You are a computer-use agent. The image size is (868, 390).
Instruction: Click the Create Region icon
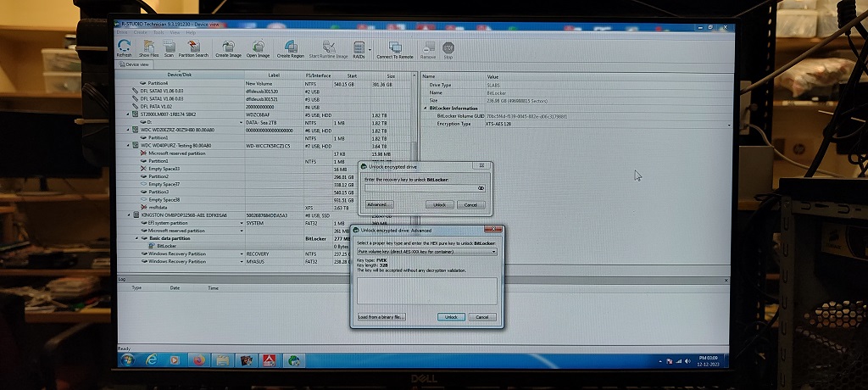291,49
